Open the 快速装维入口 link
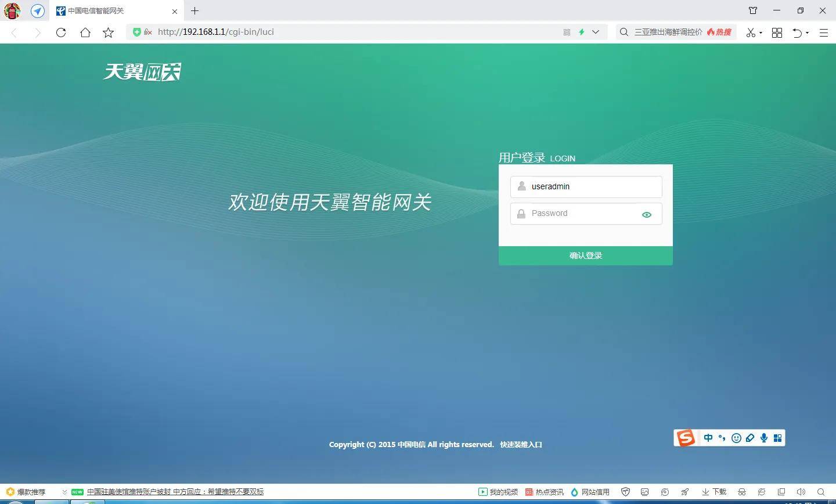This screenshot has width=836, height=504. pyautogui.click(x=521, y=445)
